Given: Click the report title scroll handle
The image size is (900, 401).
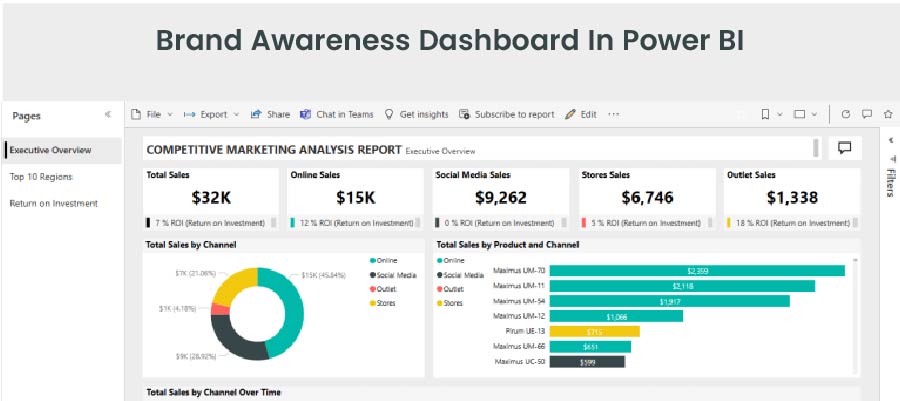Looking at the screenshot, I should tap(816, 148).
